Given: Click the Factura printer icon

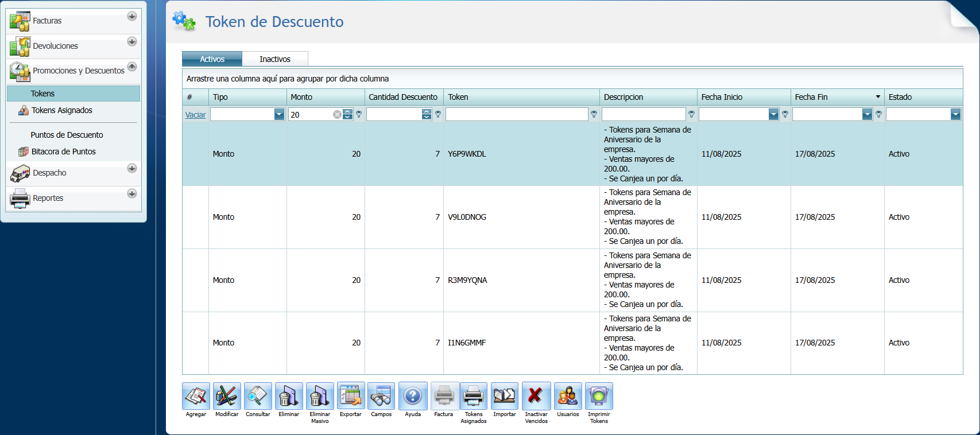Looking at the screenshot, I should pyautogui.click(x=444, y=396).
